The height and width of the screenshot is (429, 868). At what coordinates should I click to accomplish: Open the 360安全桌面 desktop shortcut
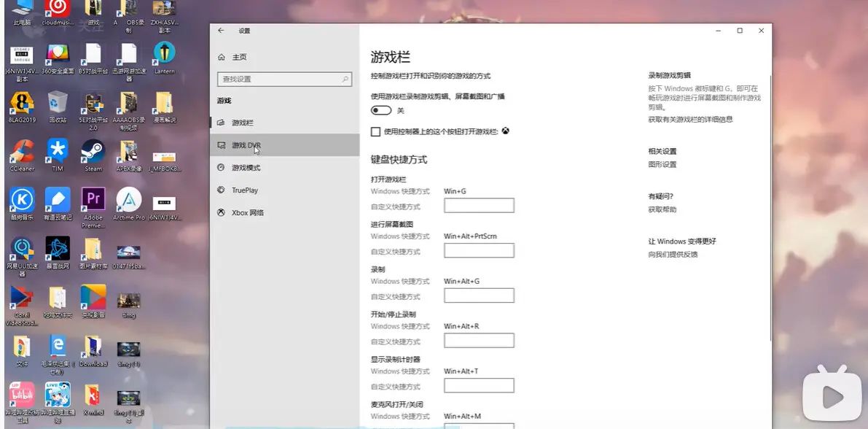pos(58,59)
